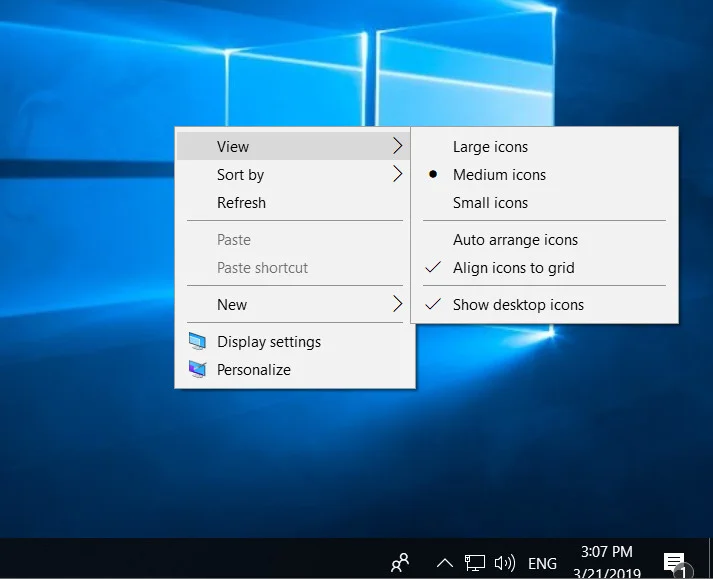Open the 3:07 PM clock calendar
The image size is (713, 579).
607,562
